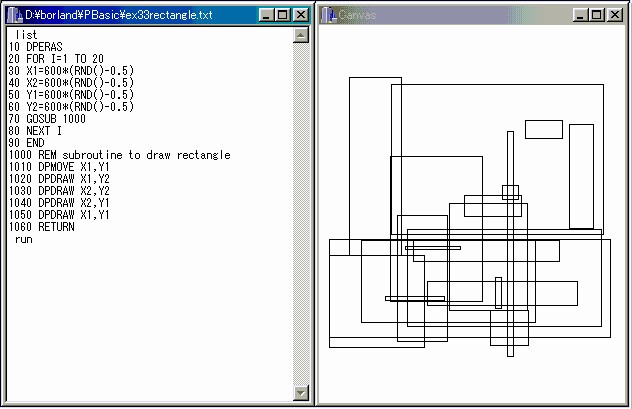Click the REM subroutine comment line

(x=120, y=155)
